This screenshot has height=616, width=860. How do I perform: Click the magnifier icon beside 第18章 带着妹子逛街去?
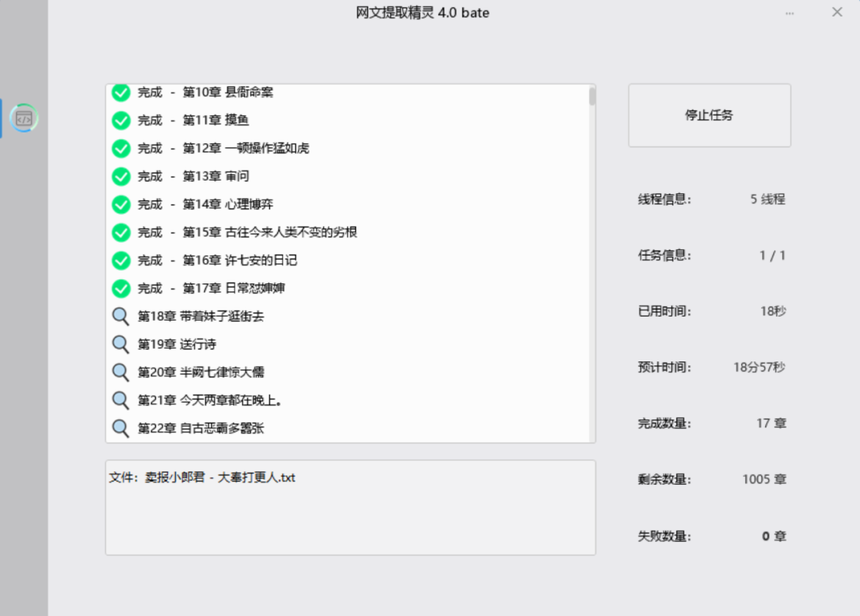tap(120, 316)
